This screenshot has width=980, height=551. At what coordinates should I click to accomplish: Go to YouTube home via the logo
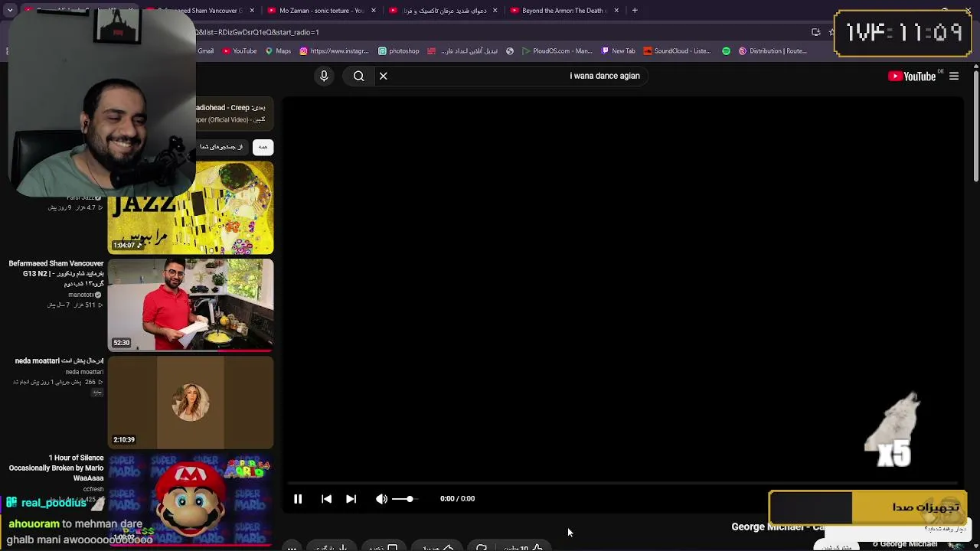(912, 76)
